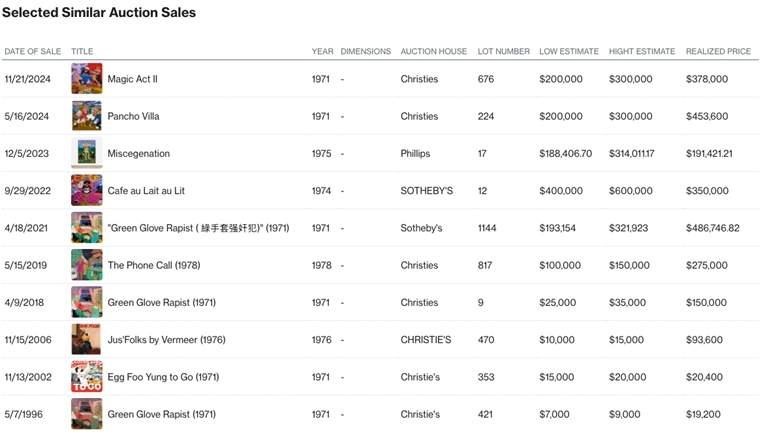Click the Magic Act II artwork thumbnail
This screenshot has height=432, width=763.
point(87,79)
